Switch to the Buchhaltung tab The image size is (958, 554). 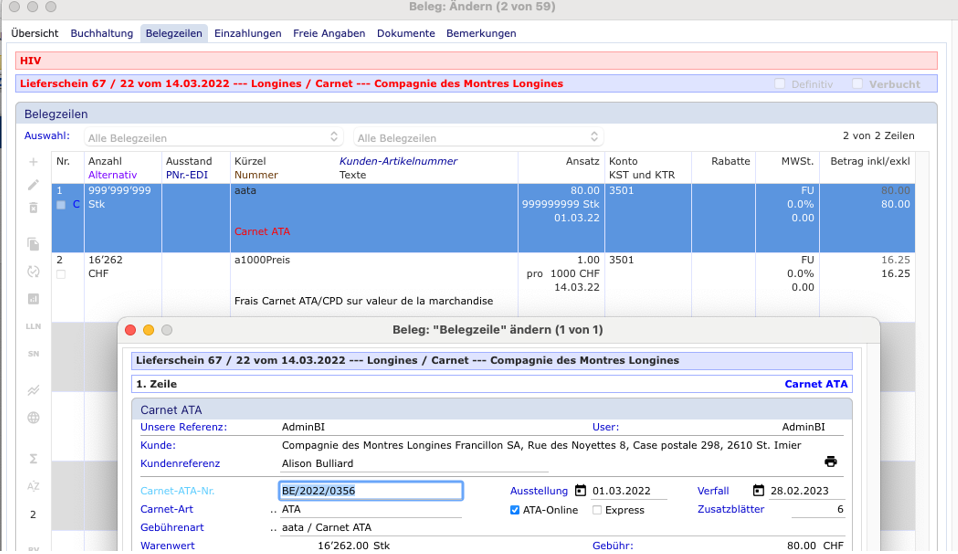(x=101, y=33)
